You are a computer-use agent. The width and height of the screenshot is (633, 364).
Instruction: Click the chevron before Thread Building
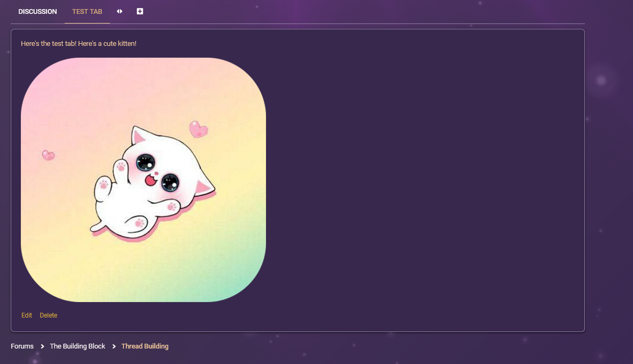tap(114, 346)
